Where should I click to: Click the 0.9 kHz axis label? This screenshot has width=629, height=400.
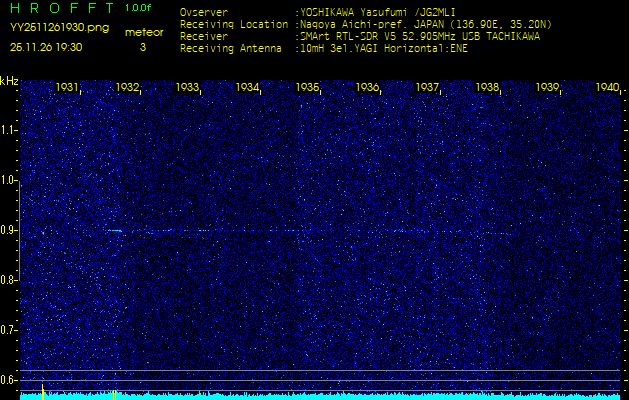(x=9, y=230)
